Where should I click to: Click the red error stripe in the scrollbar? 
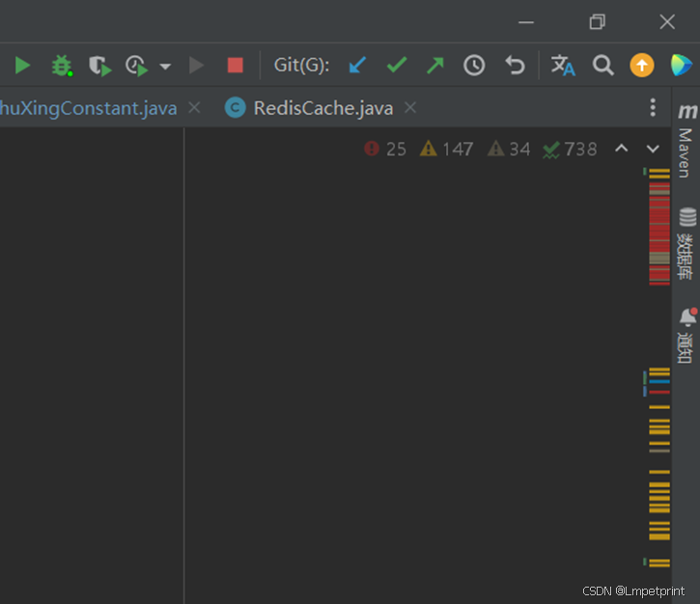click(658, 232)
